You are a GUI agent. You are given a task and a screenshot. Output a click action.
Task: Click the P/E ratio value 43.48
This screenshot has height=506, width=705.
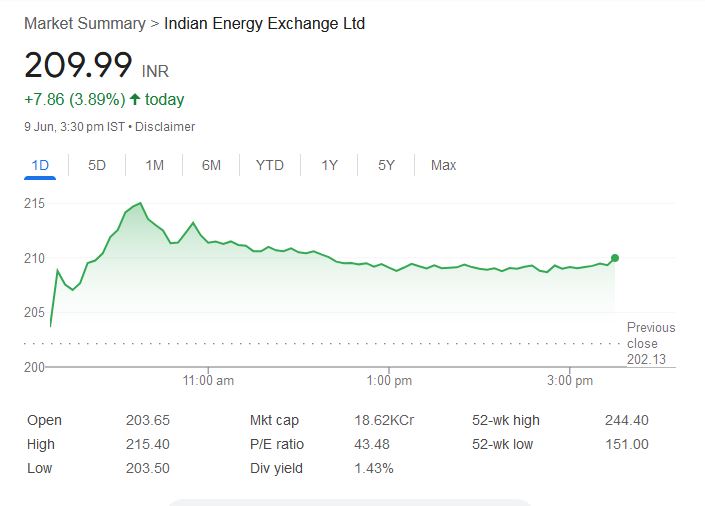[372, 445]
